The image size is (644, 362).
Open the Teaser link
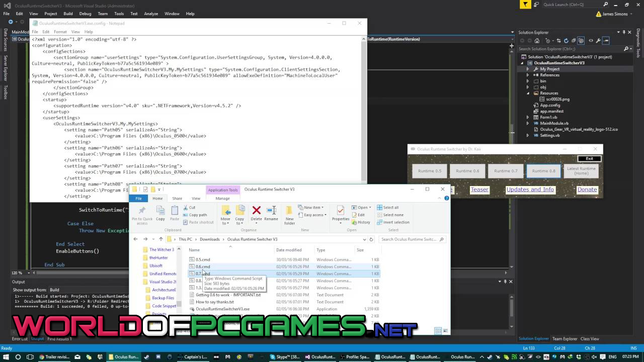tap(479, 190)
